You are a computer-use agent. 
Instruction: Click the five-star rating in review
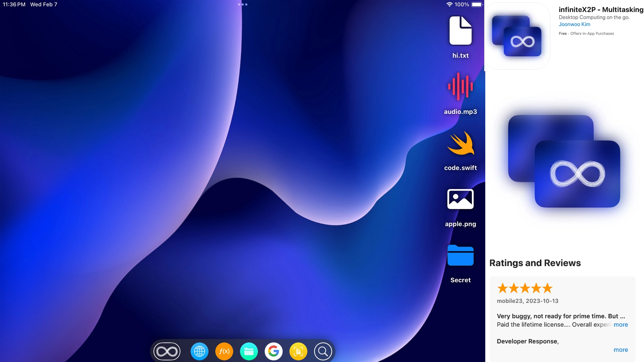click(525, 288)
